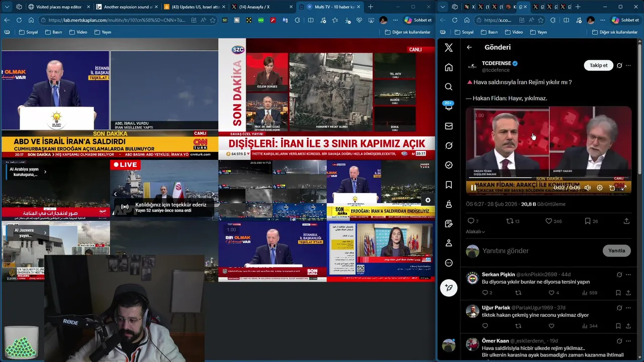644x362 pixels.
Task: Click Grok icon beside Takip et button
Action: [x=619, y=65]
